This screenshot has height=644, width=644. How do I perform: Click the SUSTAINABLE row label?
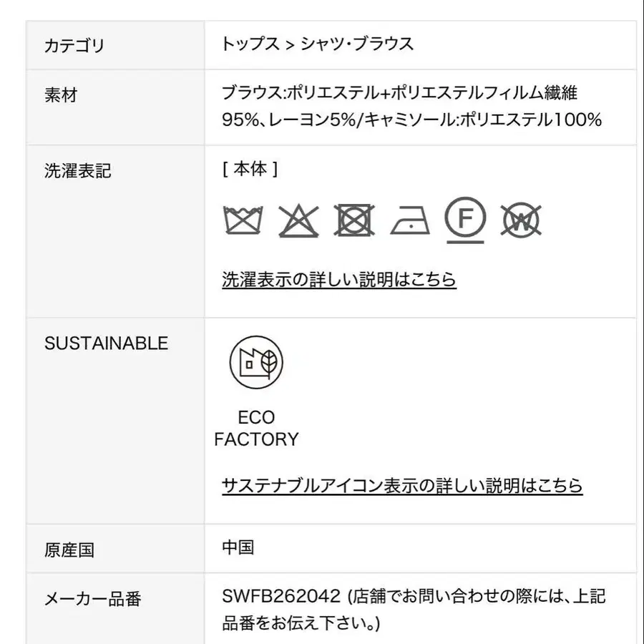pos(107,343)
